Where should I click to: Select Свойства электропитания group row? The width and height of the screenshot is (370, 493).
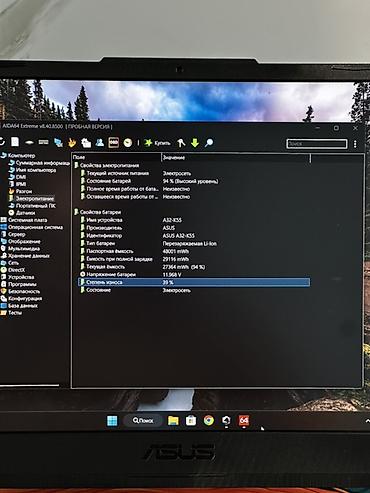click(106, 165)
